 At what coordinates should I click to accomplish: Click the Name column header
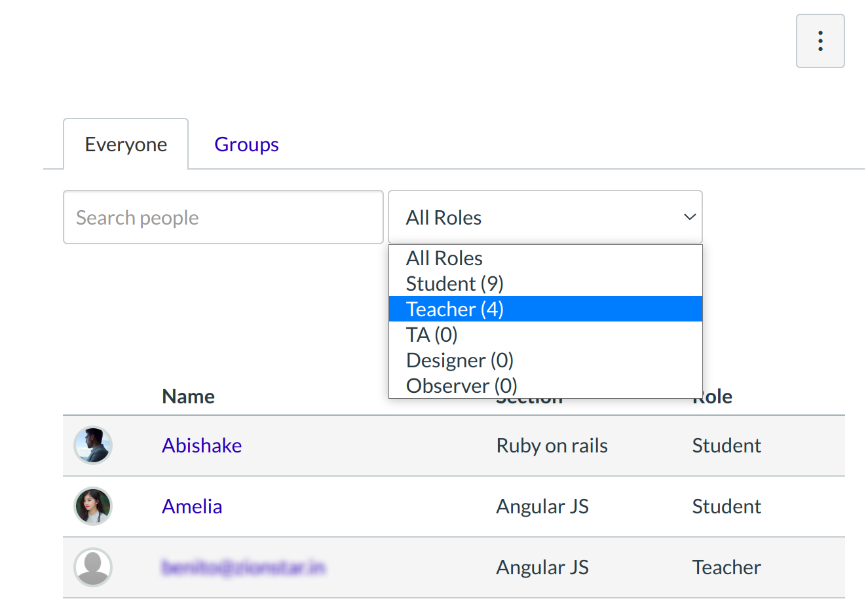click(x=188, y=396)
